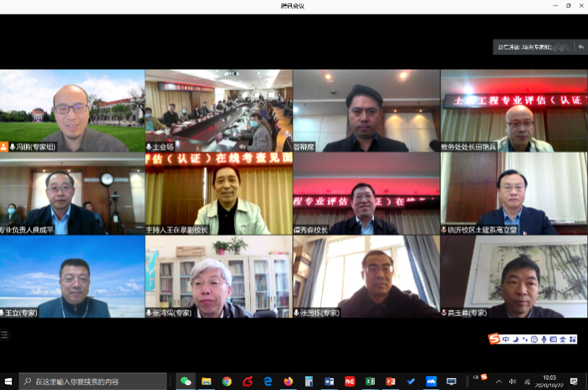Launch Firefox from the taskbar

pyautogui.click(x=288, y=381)
